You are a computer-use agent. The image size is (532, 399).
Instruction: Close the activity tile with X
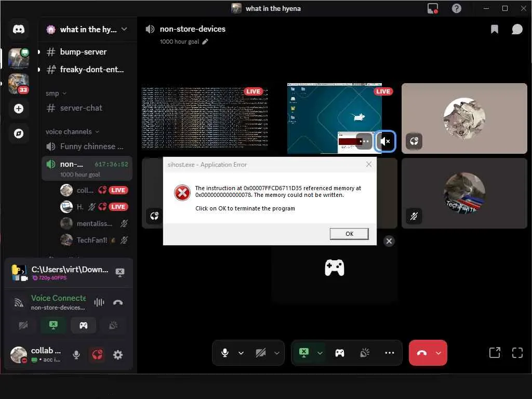coord(389,241)
